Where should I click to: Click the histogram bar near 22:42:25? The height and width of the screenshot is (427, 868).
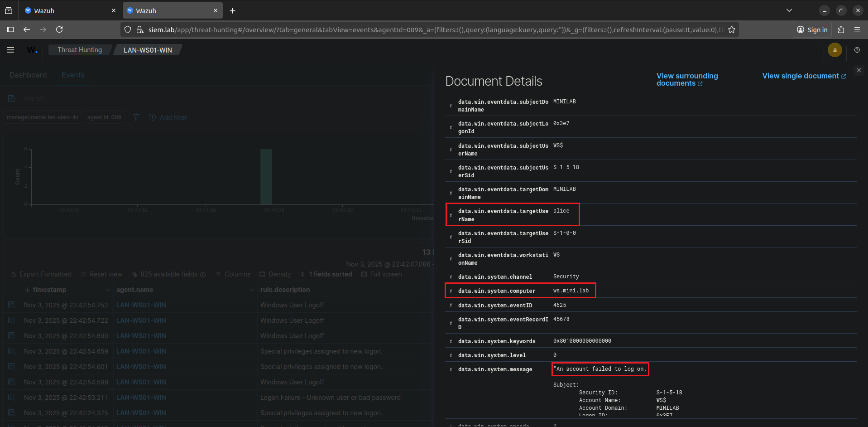tap(266, 177)
